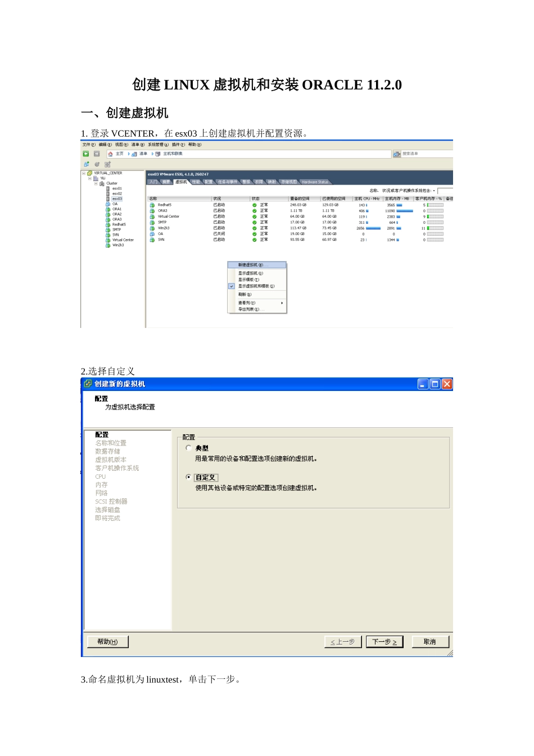Screen dimensions: 534x756
Task: Switch to the Hardware Status tab
Action: pyautogui.click(x=315, y=182)
